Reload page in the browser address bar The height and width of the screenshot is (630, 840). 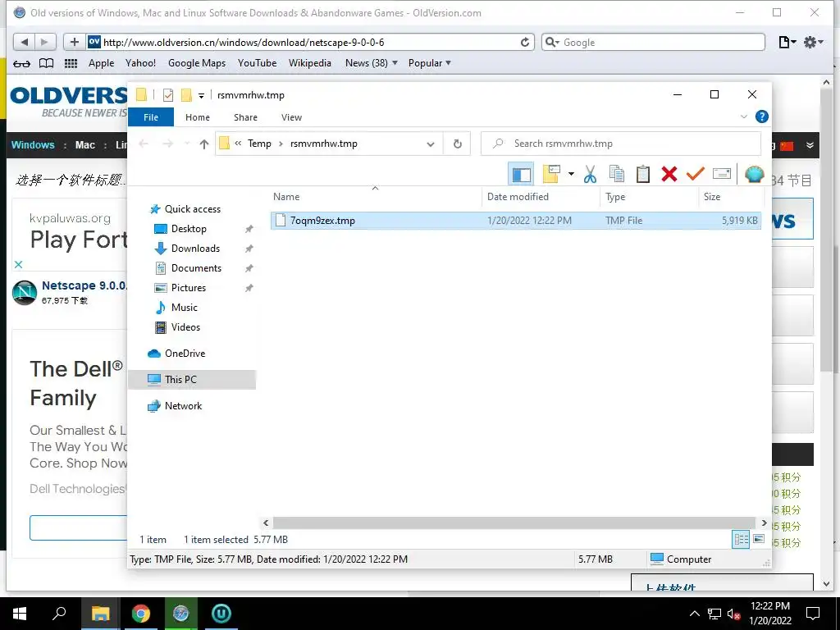click(x=525, y=43)
